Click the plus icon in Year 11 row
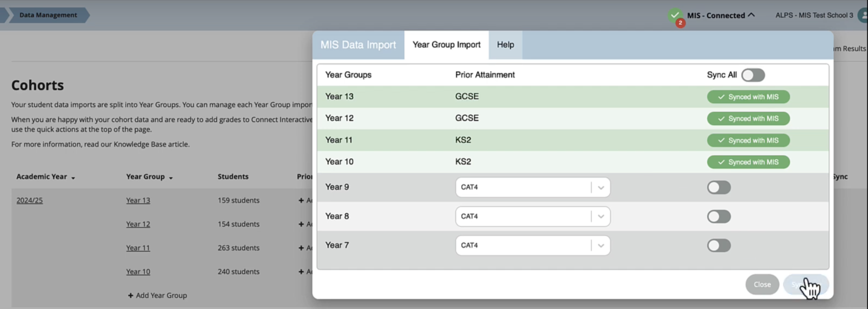This screenshot has height=309, width=868. tap(301, 248)
